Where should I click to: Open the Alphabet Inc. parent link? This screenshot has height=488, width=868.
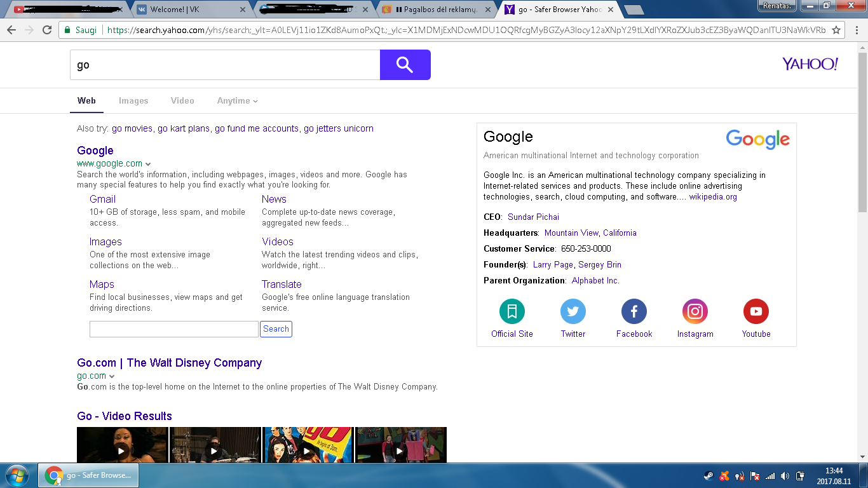click(595, 280)
